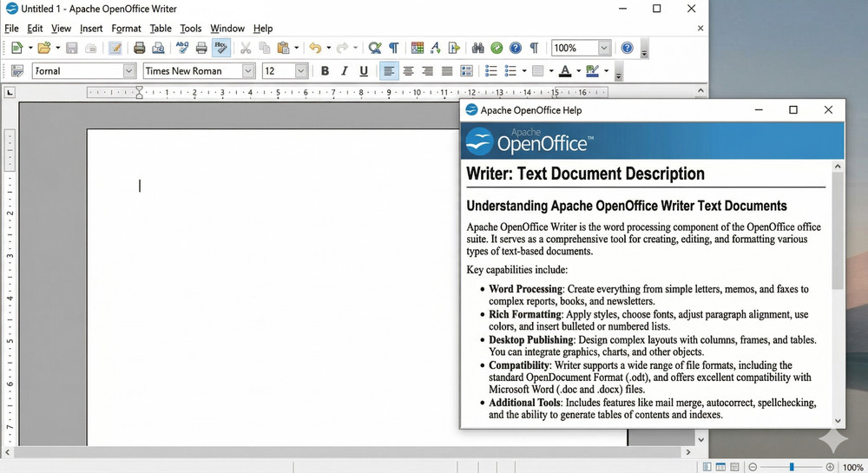Close the Apache OpenOffice Help window

828,110
